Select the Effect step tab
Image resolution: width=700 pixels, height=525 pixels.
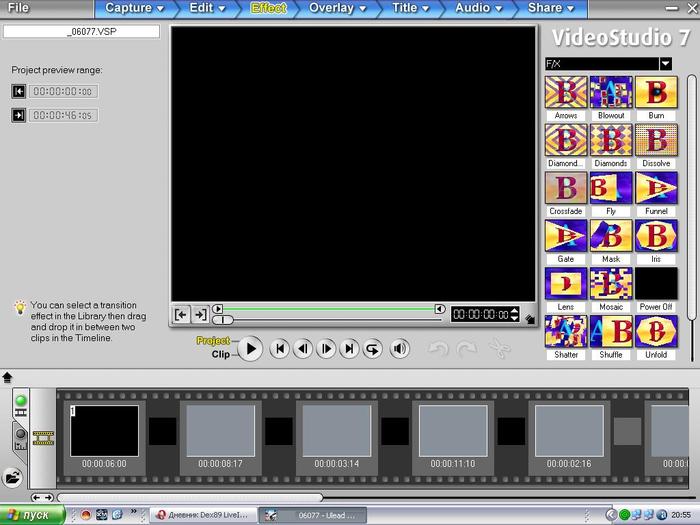point(268,8)
